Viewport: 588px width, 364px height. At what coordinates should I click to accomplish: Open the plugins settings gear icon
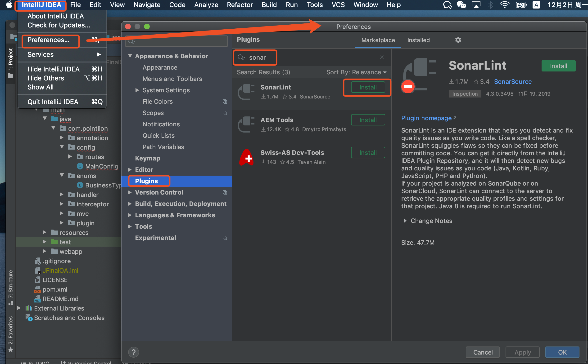point(458,40)
